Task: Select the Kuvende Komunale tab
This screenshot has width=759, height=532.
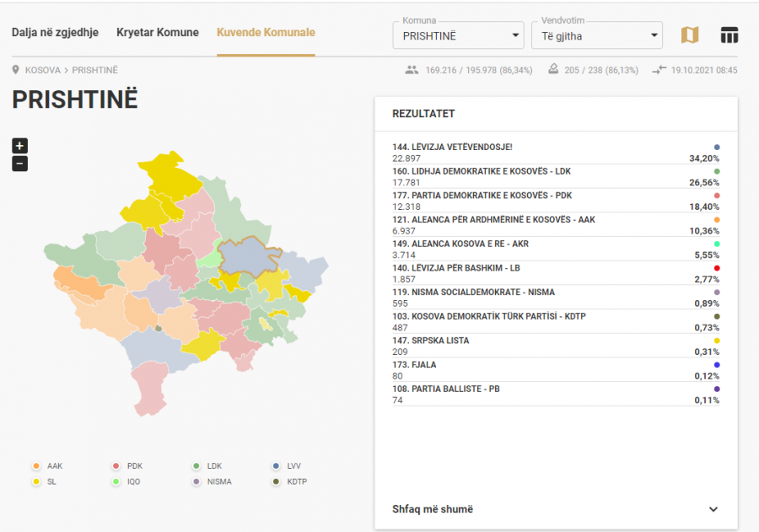Action: click(x=266, y=32)
